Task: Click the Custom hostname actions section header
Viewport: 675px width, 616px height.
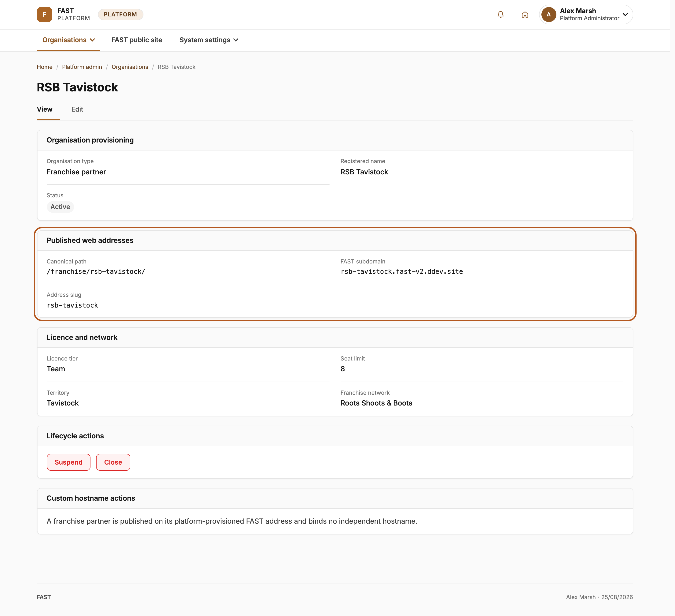Action: 335,498
